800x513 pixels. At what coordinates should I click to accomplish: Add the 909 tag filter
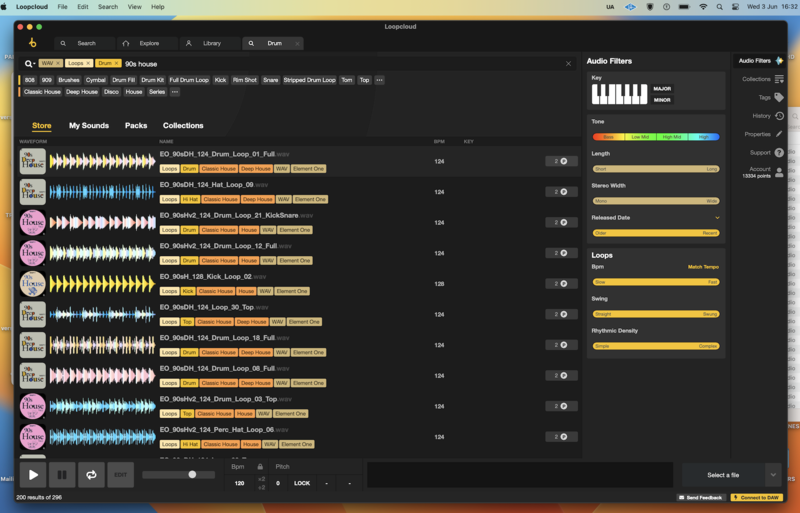coord(47,80)
